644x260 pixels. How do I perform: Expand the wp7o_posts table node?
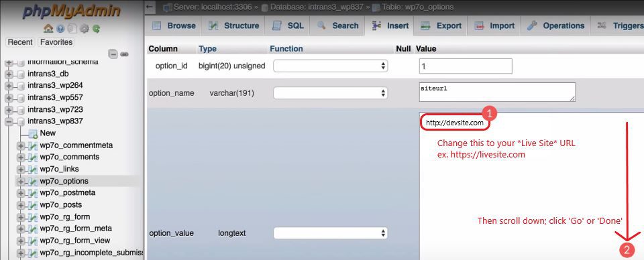coord(21,205)
